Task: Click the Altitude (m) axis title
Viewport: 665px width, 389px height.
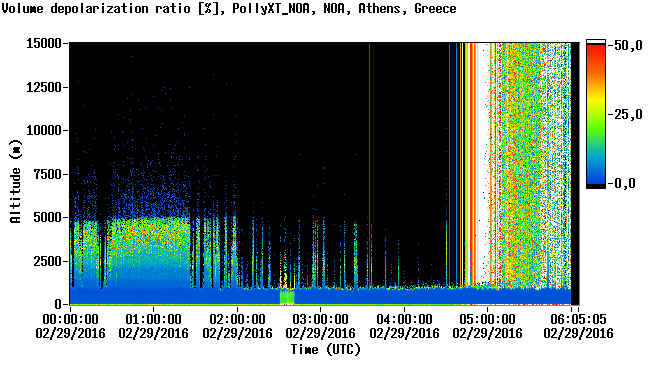Action: tap(15, 181)
